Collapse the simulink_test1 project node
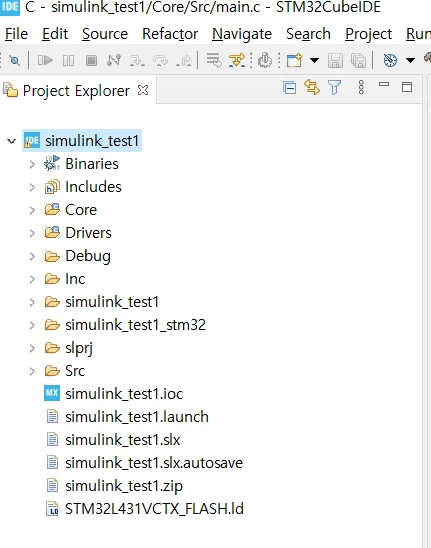This screenshot has height=548, width=431. click(12, 141)
